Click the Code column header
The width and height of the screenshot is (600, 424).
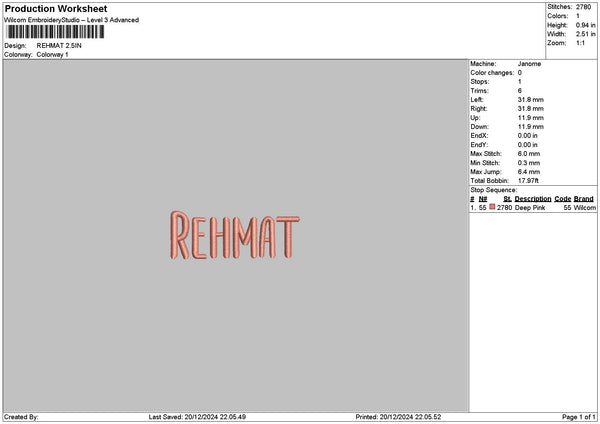pyautogui.click(x=562, y=199)
